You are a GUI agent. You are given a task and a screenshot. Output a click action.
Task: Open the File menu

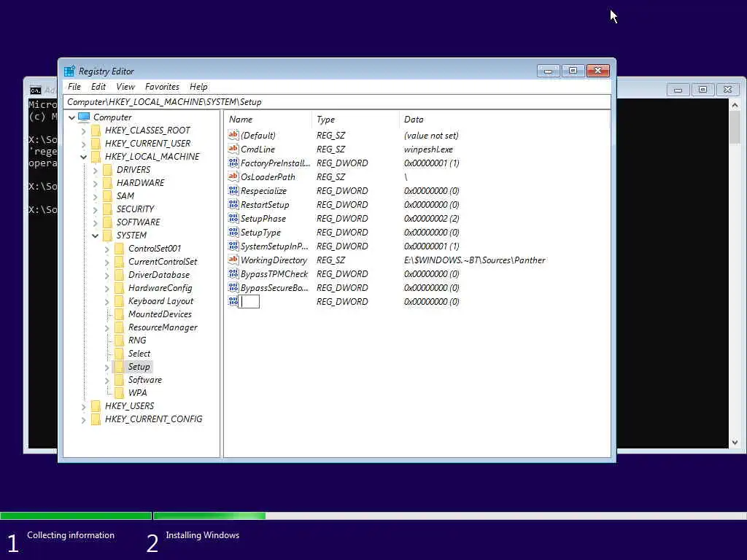click(x=74, y=87)
